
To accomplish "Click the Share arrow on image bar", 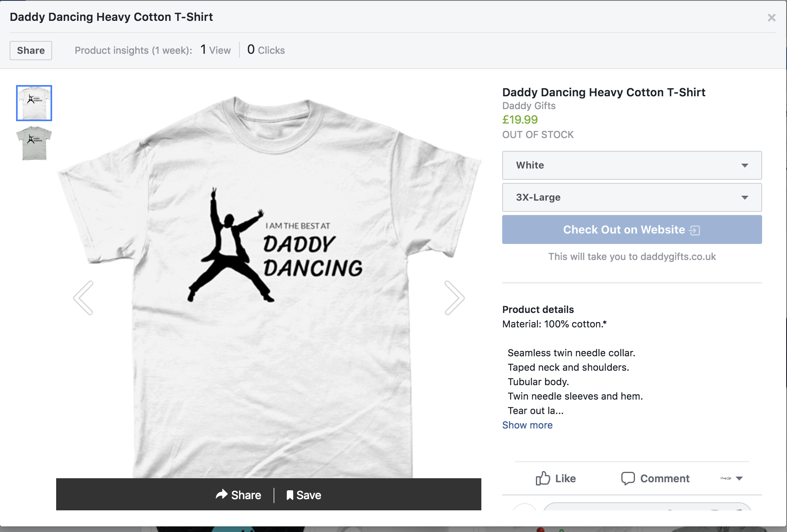I will pos(221,494).
